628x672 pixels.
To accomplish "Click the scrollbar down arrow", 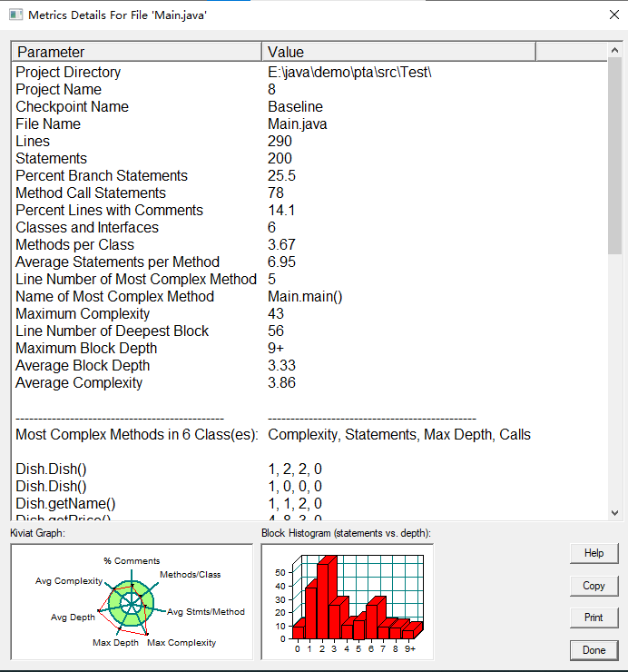I will click(x=614, y=512).
